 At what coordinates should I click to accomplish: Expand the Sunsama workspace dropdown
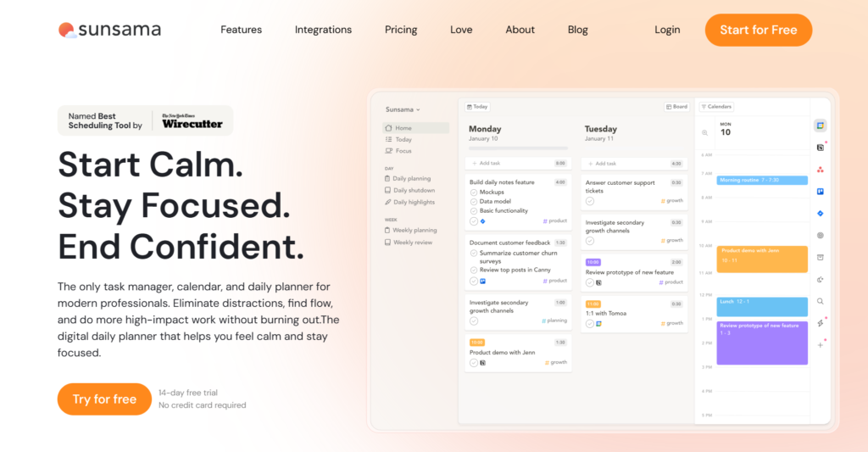coord(403,109)
